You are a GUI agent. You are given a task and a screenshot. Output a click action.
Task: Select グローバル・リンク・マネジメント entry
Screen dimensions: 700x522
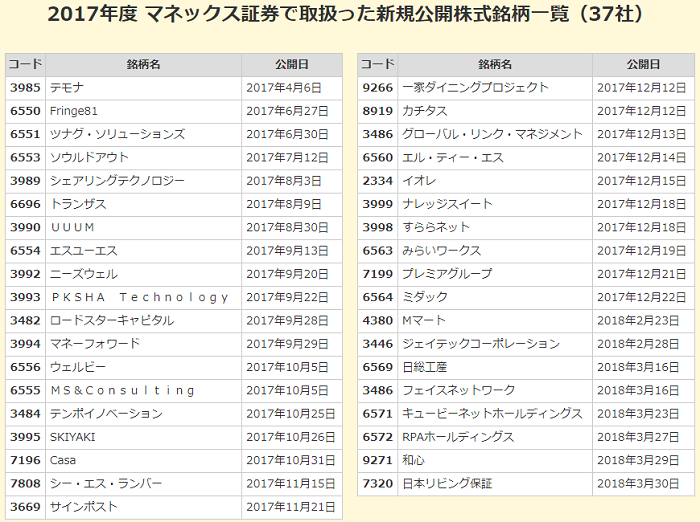492,134
